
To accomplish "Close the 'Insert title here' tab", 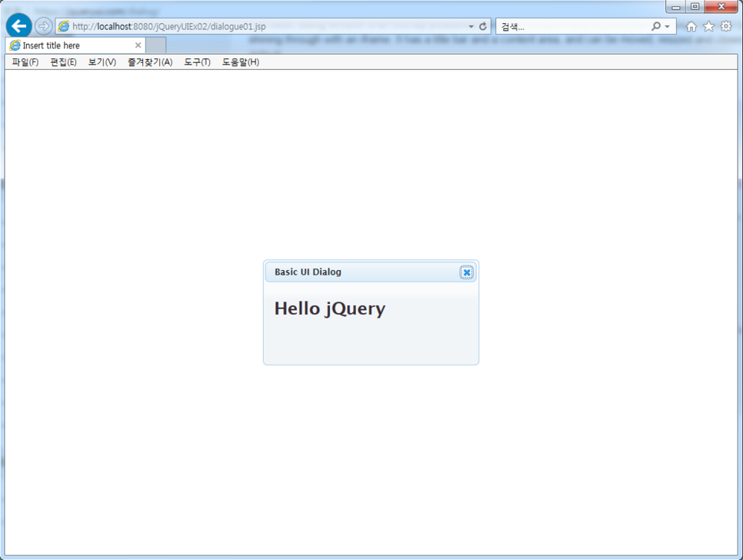I will [138, 45].
